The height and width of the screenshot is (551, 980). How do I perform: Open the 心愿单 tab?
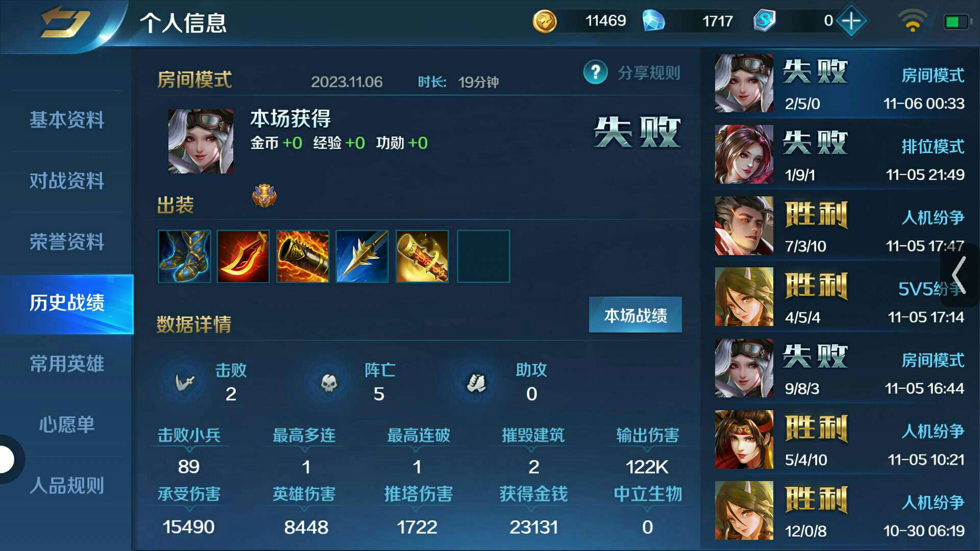(67, 424)
